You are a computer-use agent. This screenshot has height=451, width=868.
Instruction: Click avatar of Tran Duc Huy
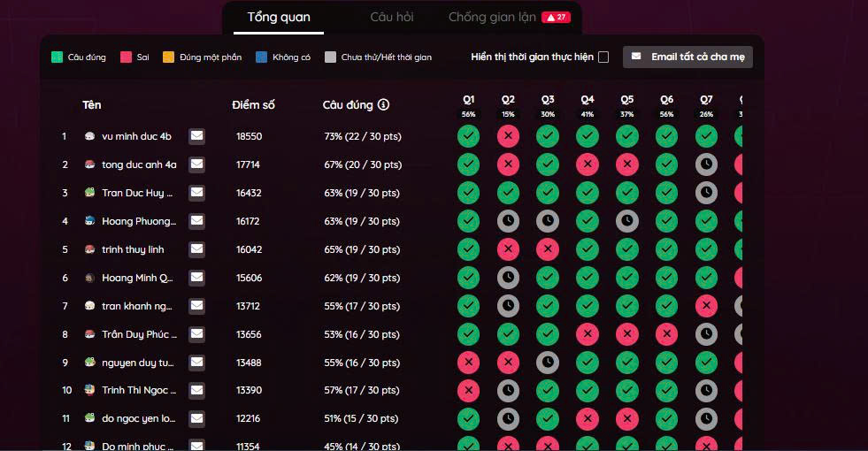point(89,193)
